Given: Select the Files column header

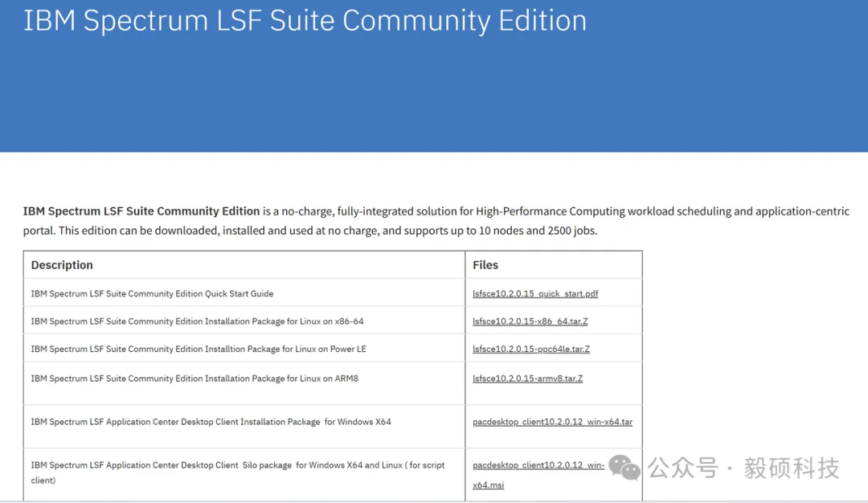Looking at the screenshot, I should point(485,265).
